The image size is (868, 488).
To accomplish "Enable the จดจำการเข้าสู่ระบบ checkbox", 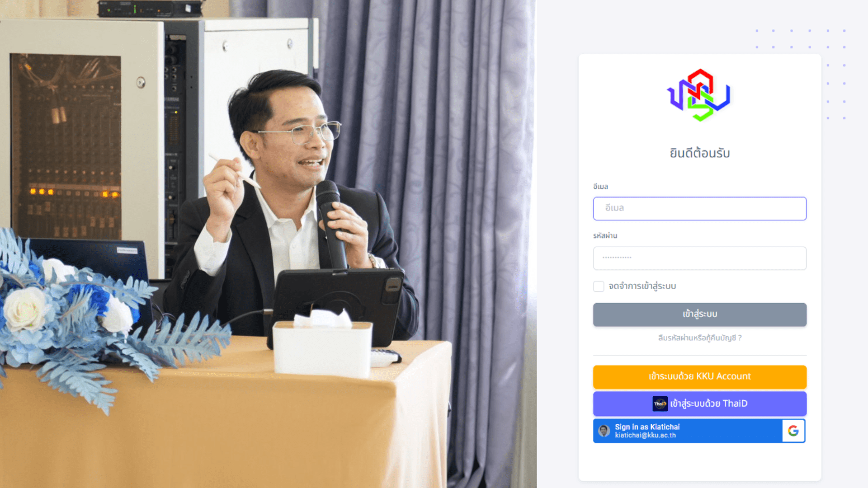I will point(599,286).
